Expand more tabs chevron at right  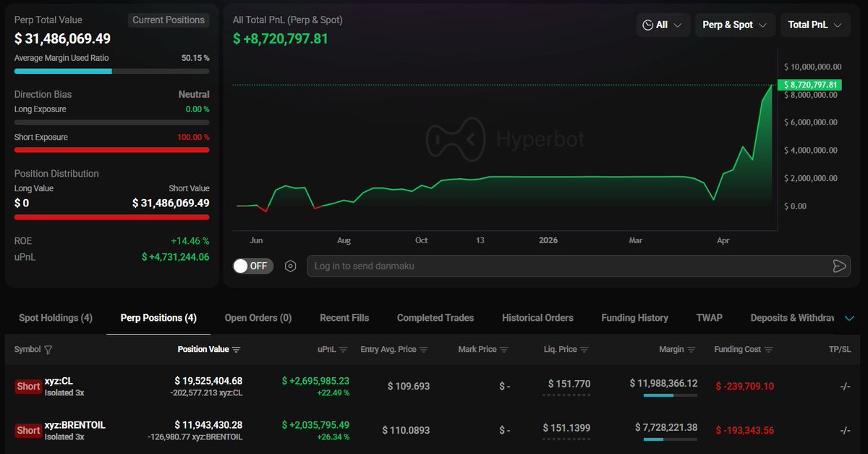tap(849, 318)
